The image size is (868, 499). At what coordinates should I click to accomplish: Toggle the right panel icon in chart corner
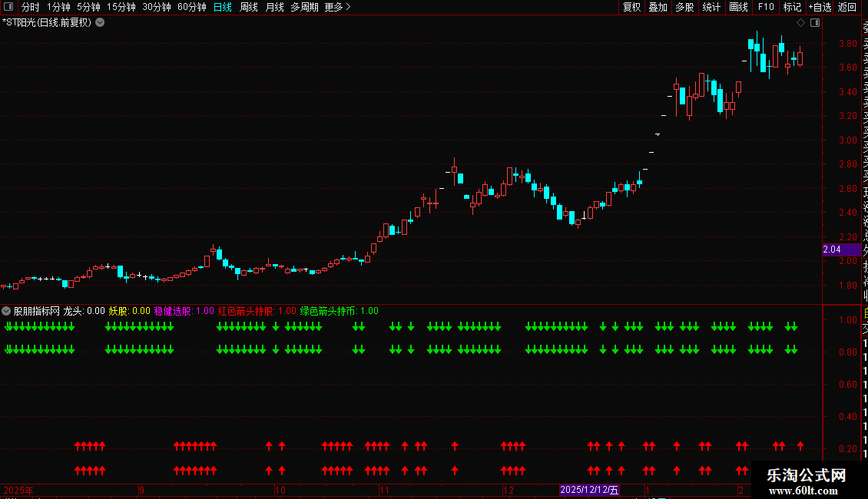point(815,23)
